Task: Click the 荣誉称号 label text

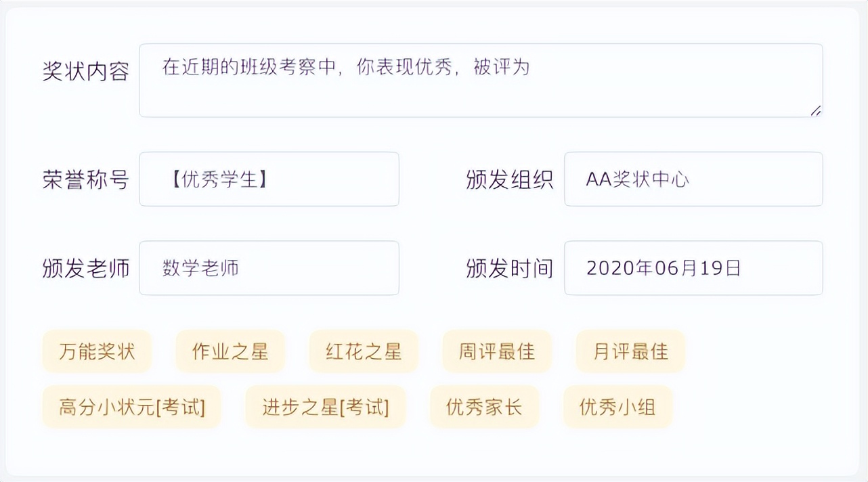Action: pos(85,179)
